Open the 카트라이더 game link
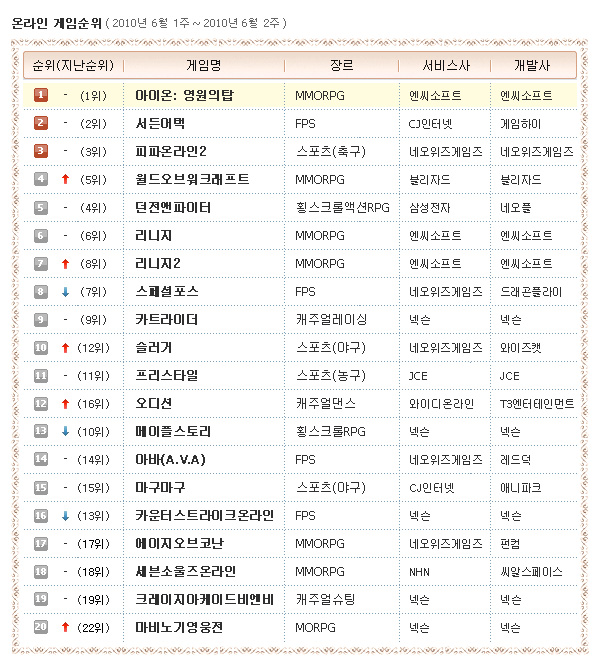This screenshot has height=666, width=600. click(166, 319)
